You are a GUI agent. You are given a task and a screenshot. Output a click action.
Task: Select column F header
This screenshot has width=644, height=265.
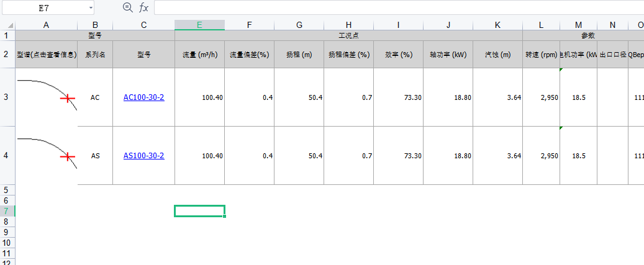click(x=249, y=25)
